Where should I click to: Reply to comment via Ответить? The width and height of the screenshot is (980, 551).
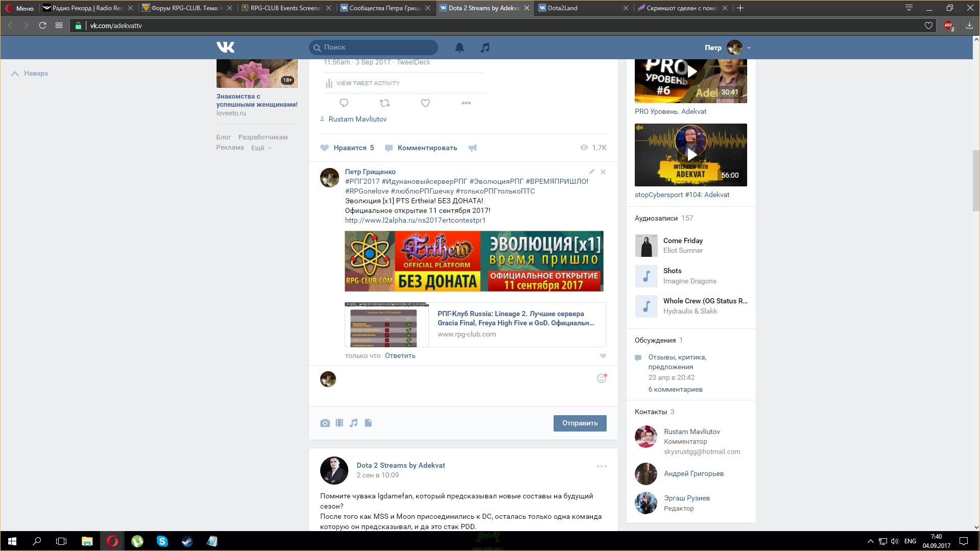point(400,356)
